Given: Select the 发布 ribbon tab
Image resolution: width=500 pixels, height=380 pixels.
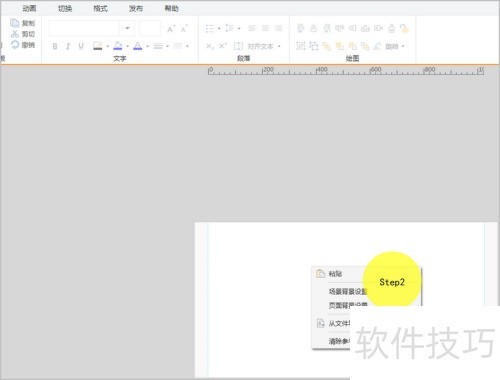Looking at the screenshot, I should pyautogui.click(x=136, y=8).
